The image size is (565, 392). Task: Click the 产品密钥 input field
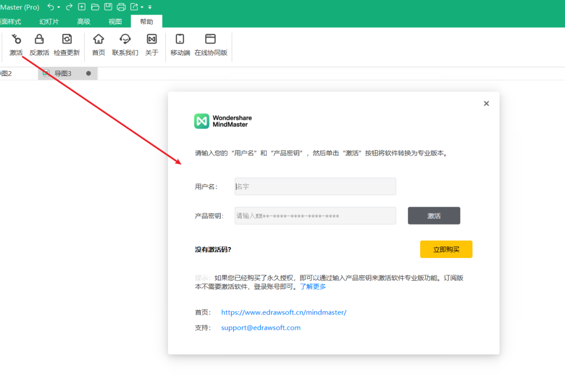[315, 216]
